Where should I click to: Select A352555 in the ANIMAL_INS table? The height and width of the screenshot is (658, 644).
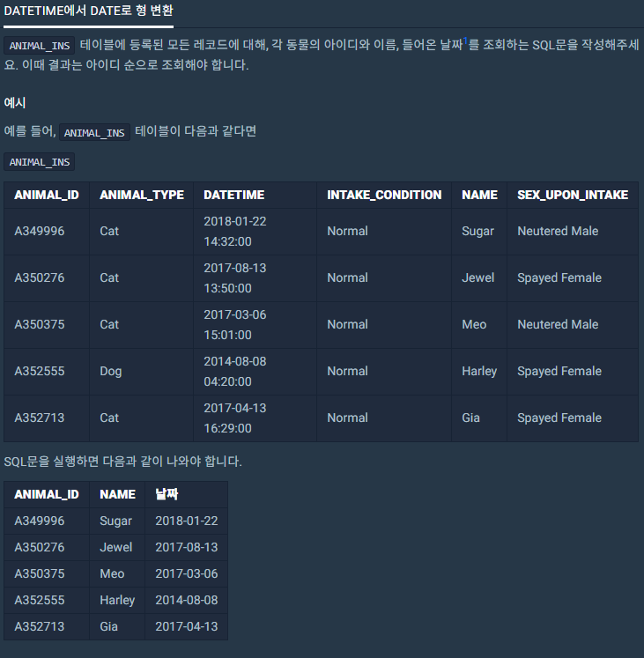pyautogui.click(x=40, y=372)
